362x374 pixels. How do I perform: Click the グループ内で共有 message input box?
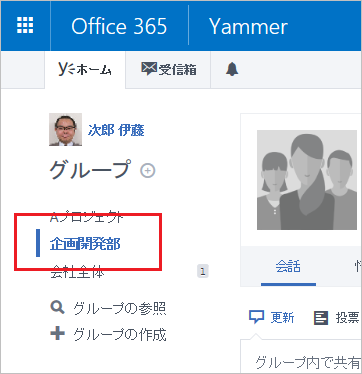(301, 357)
